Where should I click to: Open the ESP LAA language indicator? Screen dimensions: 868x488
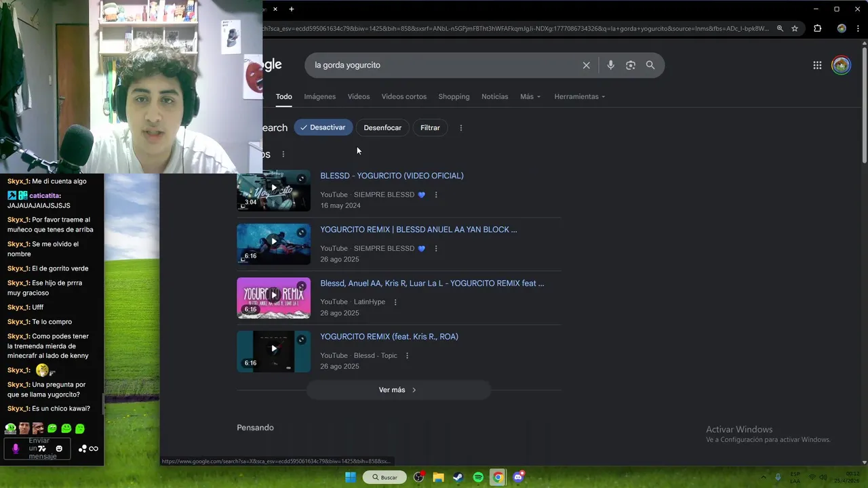point(795,477)
